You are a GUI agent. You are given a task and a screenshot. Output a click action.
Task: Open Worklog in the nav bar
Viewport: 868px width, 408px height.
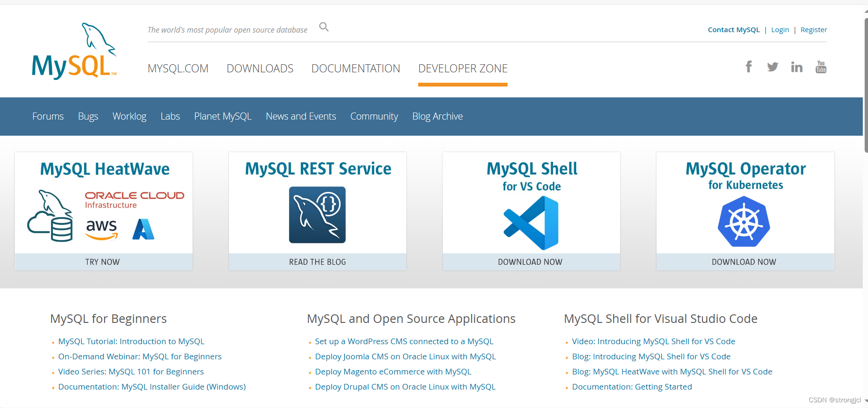tap(129, 116)
